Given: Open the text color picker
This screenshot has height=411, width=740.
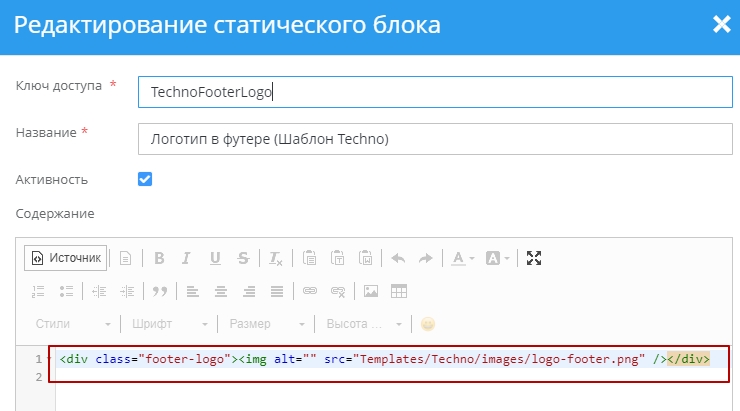Looking at the screenshot, I should click(x=462, y=258).
